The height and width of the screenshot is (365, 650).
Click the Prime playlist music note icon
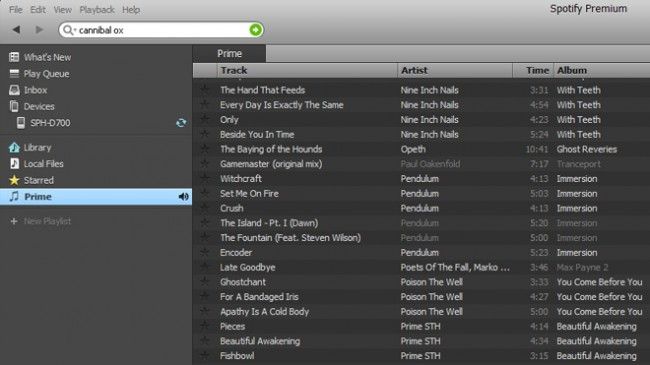coord(14,196)
